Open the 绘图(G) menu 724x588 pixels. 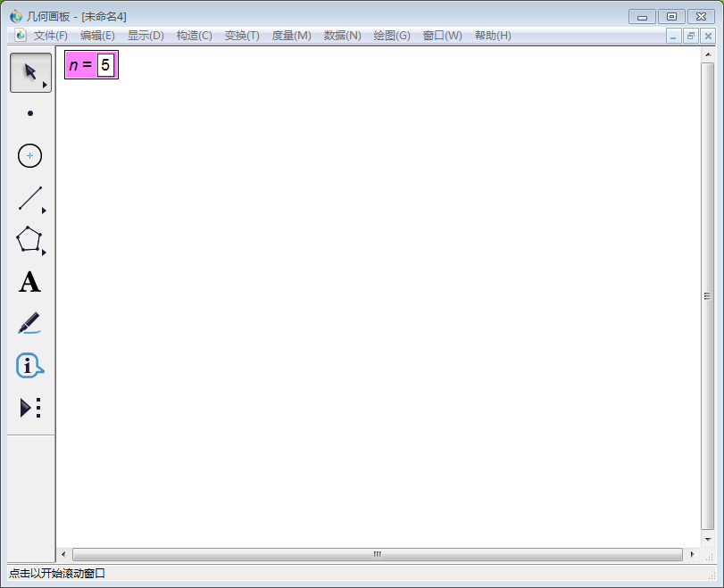point(392,36)
